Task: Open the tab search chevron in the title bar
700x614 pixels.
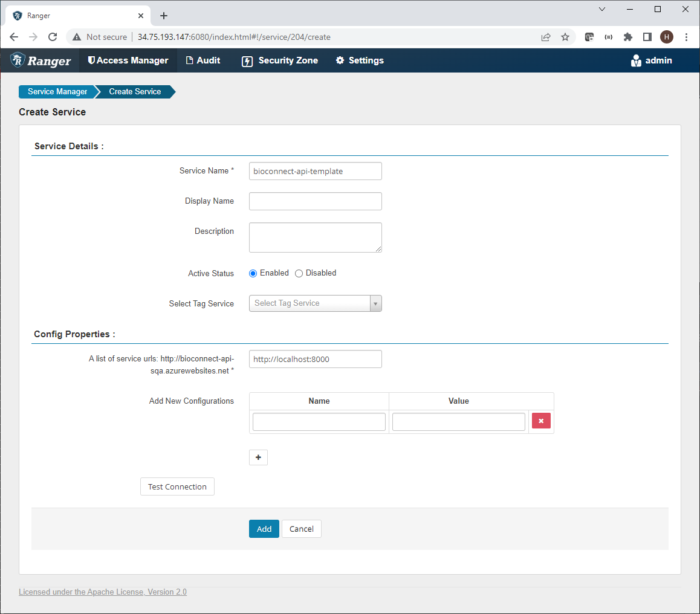Action: (601, 9)
